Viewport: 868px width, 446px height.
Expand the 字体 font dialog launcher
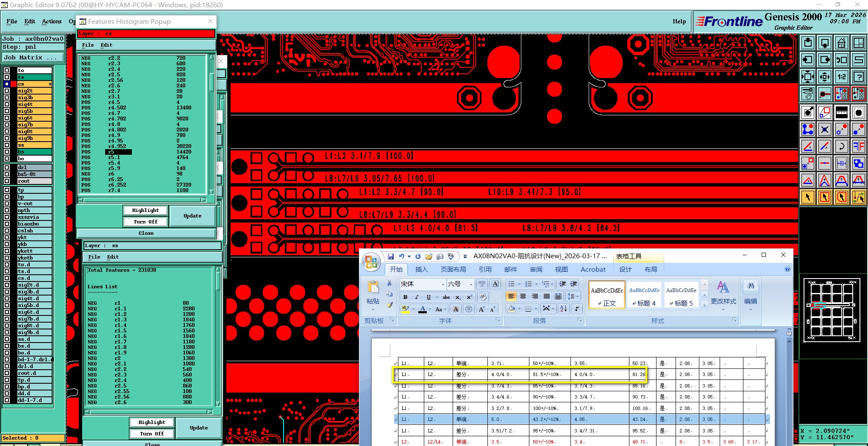(498, 320)
